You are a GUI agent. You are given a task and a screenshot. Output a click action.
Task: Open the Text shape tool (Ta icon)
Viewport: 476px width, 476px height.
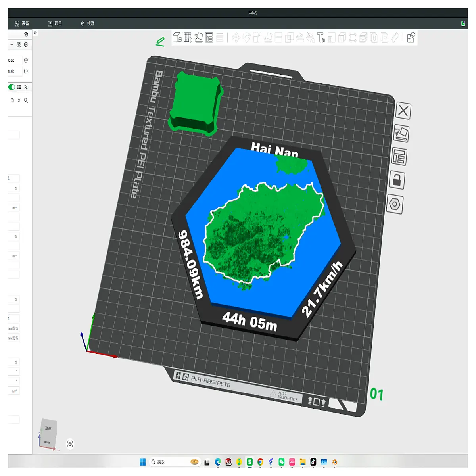pos(321,38)
